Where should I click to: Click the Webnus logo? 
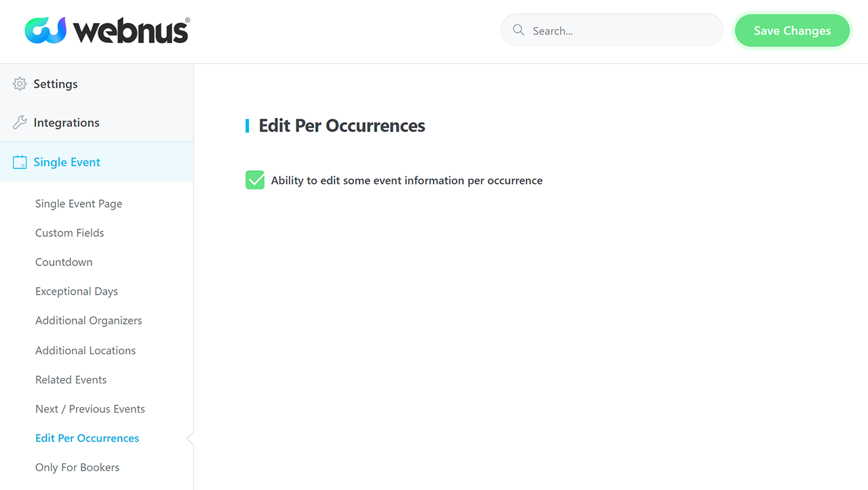click(107, 31)
